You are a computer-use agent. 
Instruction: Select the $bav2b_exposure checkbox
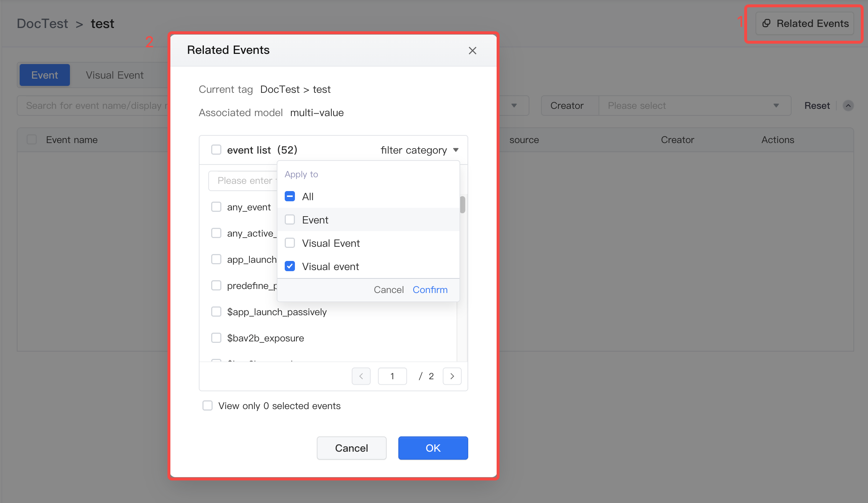216,338
